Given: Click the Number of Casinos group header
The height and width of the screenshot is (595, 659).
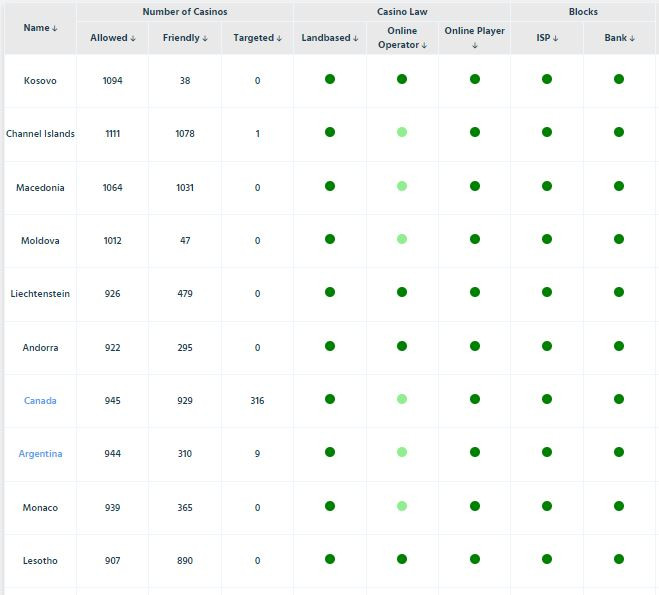Looking at the screenshot, I should pyautogui.click(x=185, y=12).
